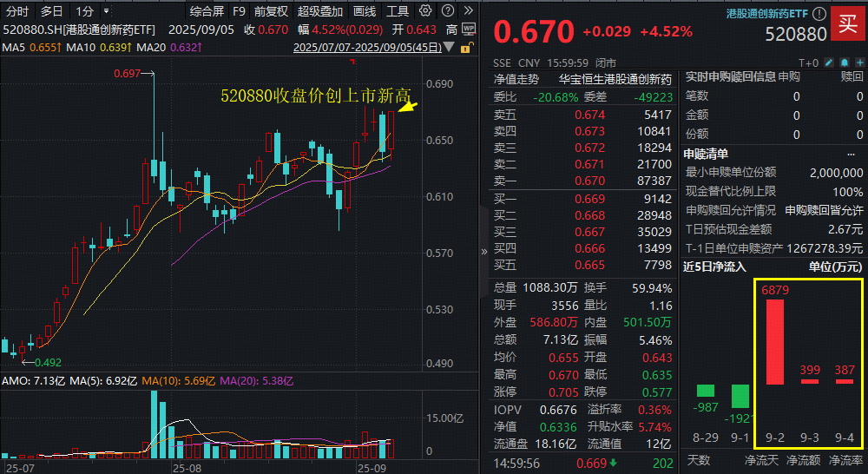
Task: Toggle 前复权 price adjustment mode
Action: (x=271, y=11)
